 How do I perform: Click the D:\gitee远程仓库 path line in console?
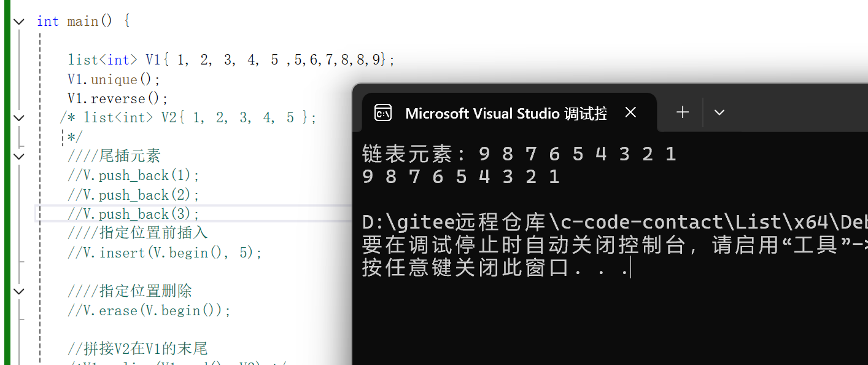(614, 222)
